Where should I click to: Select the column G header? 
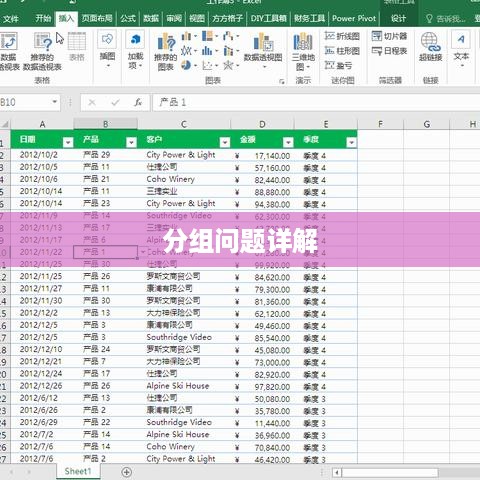click(x=427, y=124)
